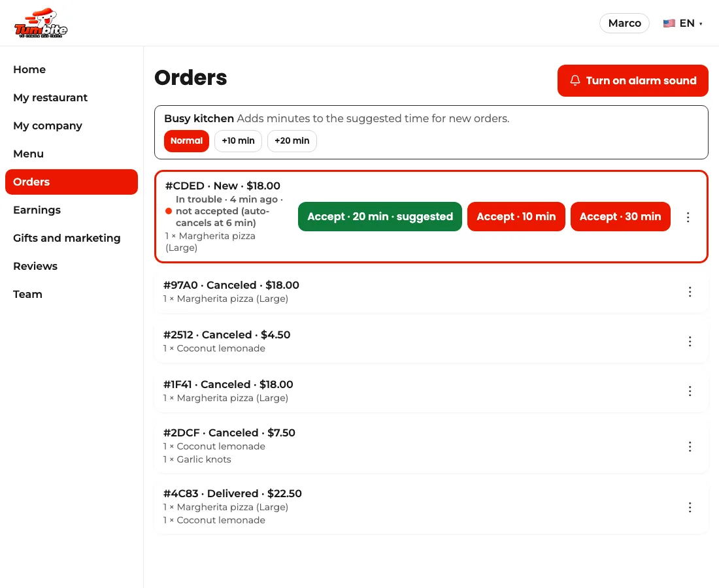Click the #1F41 Canceled order row
The height and width of the screenshot is (588, 719).
[431, 391]
